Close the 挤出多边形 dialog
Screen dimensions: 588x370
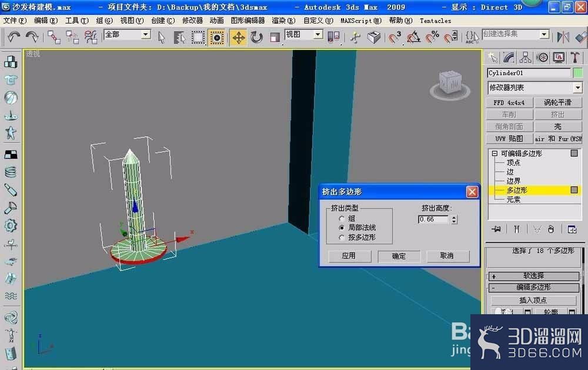pyautogui.click(x=472, y=192)
